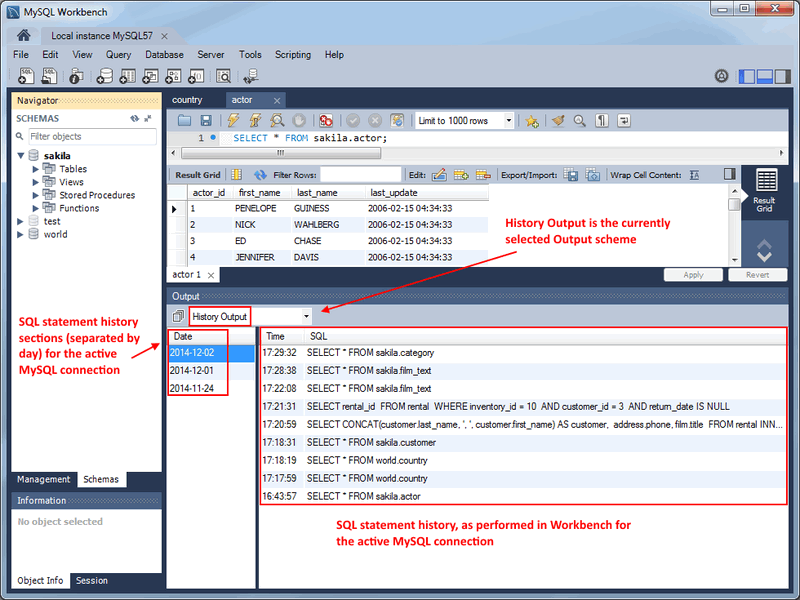Click the Revert button
800x600 pixels.
tap(757, 274)
